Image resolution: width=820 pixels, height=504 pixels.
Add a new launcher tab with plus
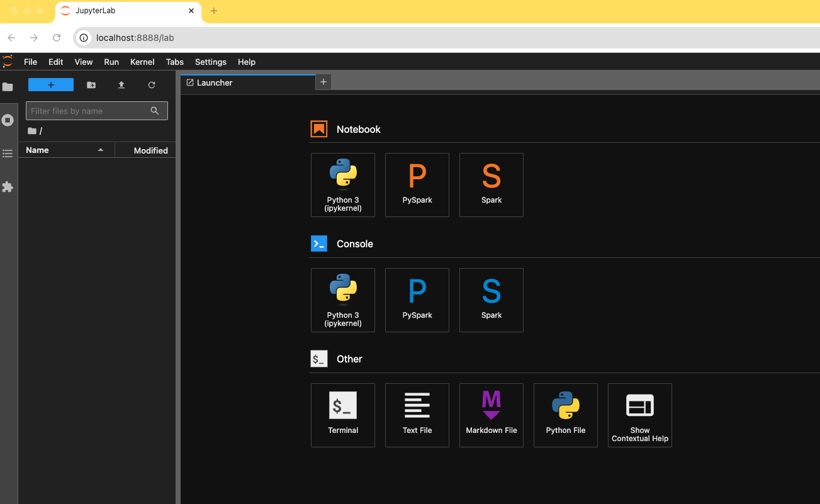(323, 82)
